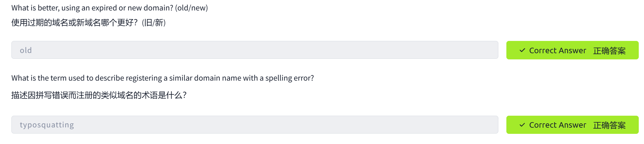644x144 pixels.
Task: Focus the answer field containing "old"
Action: pyautogui.click(x=255, y=50)
